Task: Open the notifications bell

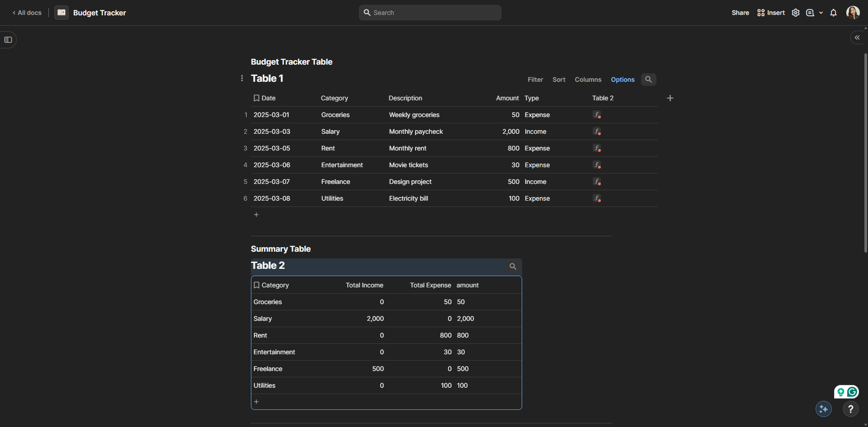Action: pyautogui.click(x=833, y=13)
